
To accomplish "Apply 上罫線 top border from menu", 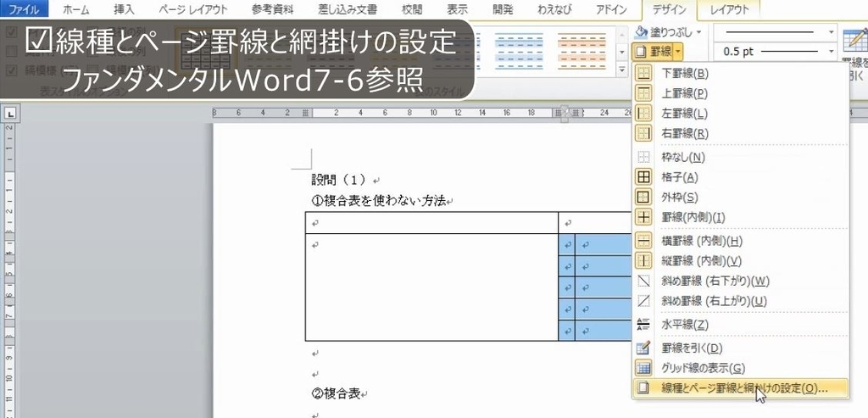I will [x=740, y=93].
